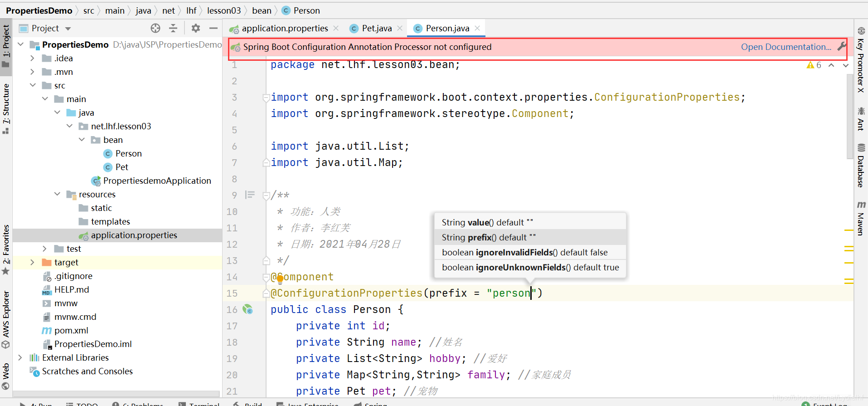Collapse the resources folder
Viewport: 868px width, 406px height.
coord(57,194)
